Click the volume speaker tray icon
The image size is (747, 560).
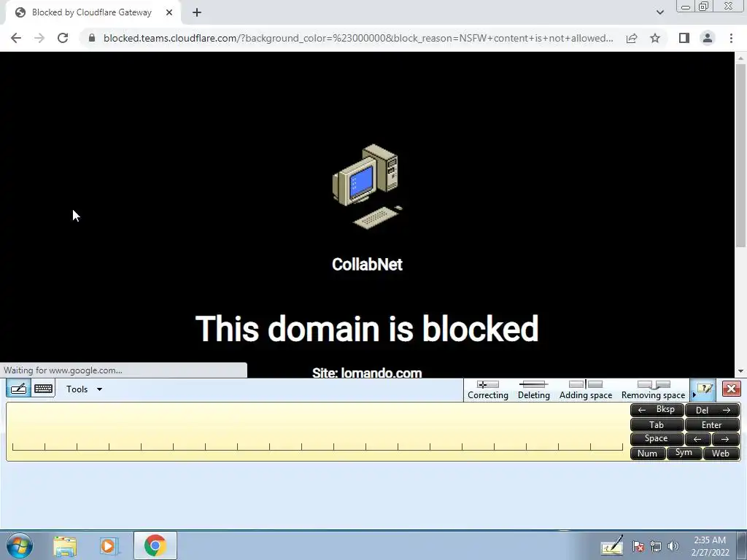tap(673, 546)
